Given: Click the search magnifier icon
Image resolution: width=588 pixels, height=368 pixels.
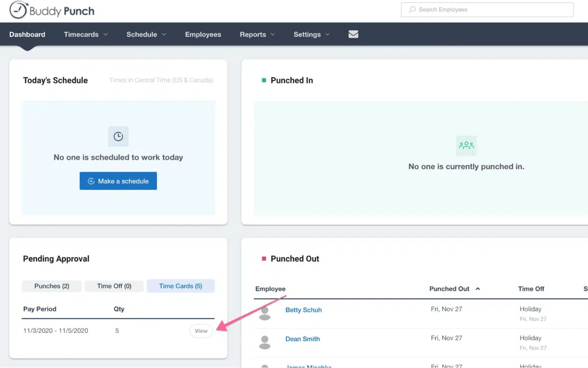Looking at the screenshot, I should click(412, 9).
